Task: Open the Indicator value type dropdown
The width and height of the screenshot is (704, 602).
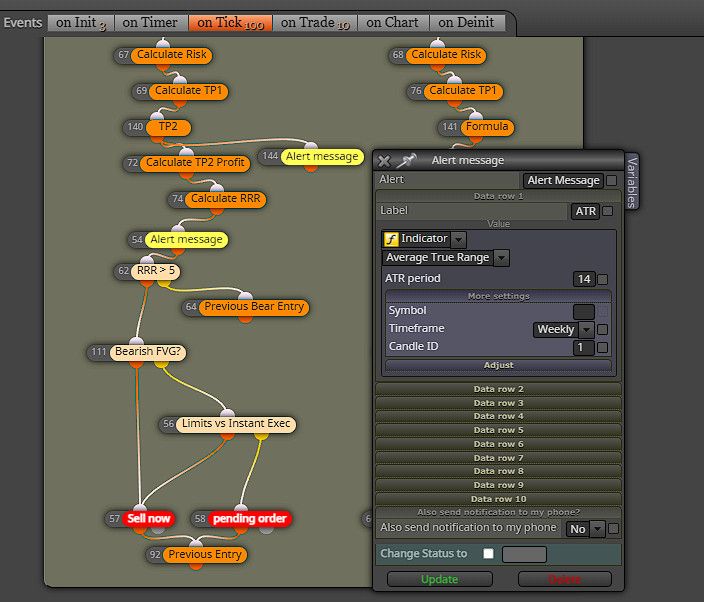Action: point(458,239)
